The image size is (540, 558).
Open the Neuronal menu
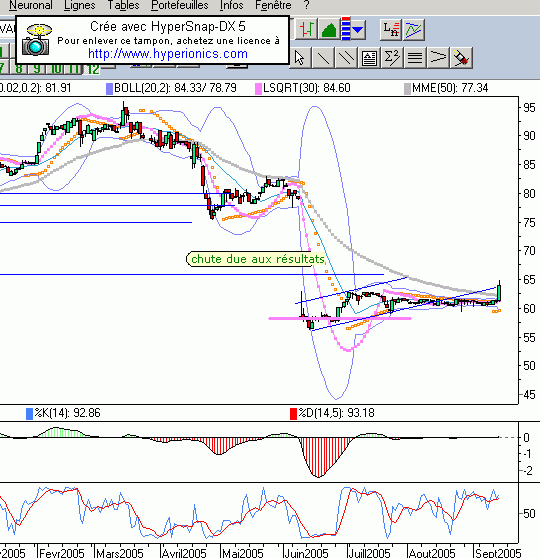tap(31, 5)
